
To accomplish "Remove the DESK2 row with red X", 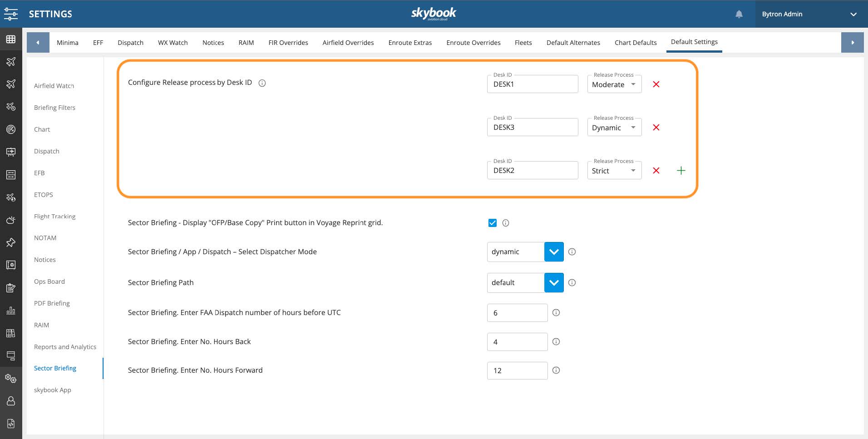I will [656, 171].
